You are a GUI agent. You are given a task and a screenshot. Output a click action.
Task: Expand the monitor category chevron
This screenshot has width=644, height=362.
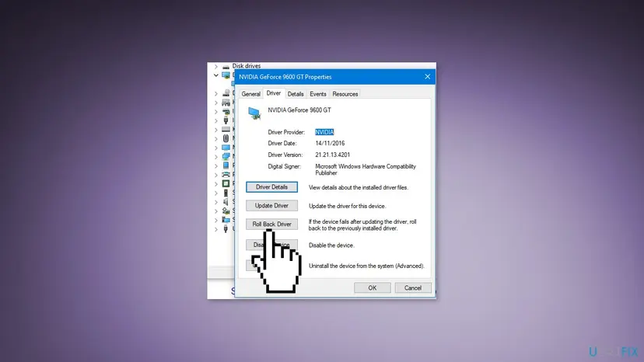[216, 148]
